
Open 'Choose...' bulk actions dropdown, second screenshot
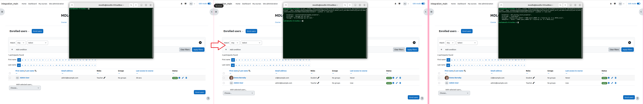239,93
